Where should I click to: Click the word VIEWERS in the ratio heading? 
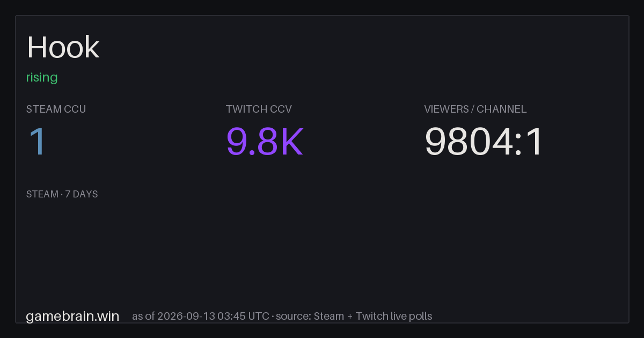tap(446, 109)
